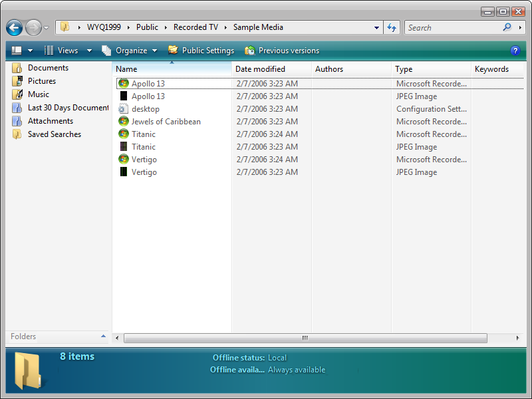
Task: Expand the Folders pane
Action: [103, 336]
